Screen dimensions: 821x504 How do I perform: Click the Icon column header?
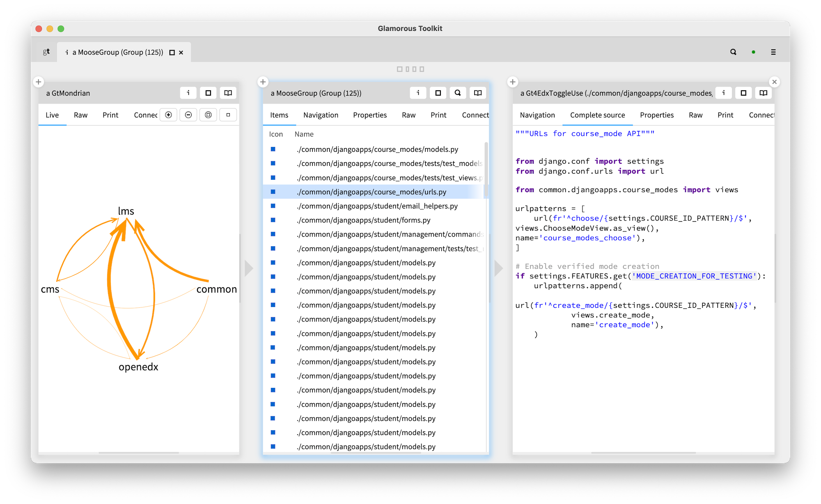click(276, 134)
